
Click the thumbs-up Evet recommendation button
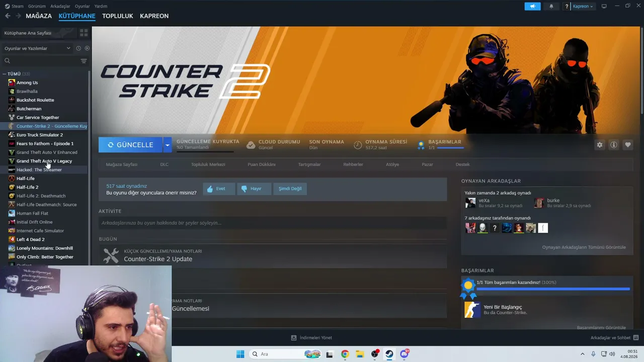point(219,189)
